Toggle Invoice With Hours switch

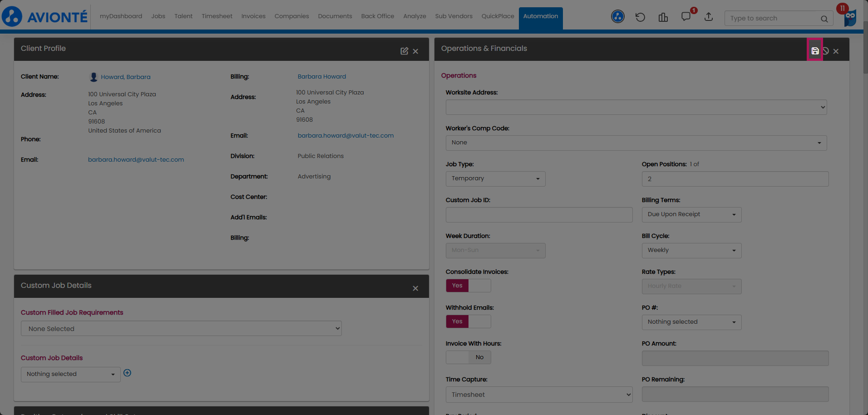[x=468, y=357]
